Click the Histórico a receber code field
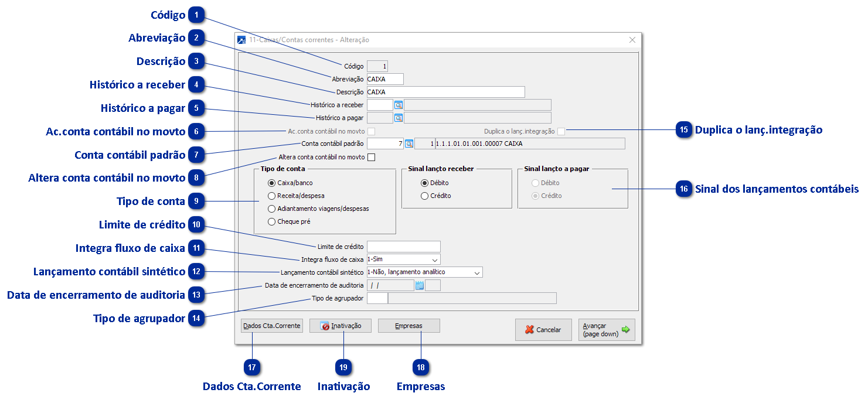This screenshot has width=868, height=403. click(x=380, y=105)
